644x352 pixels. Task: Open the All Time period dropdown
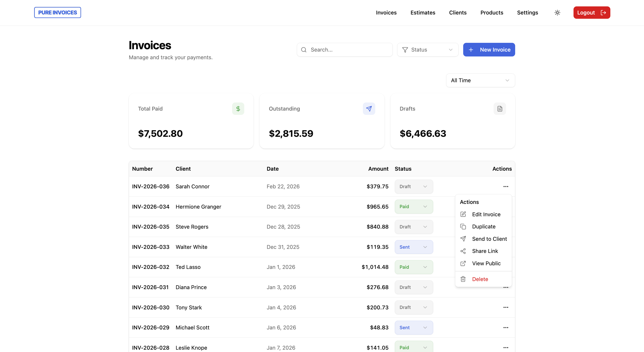(480, 80)
